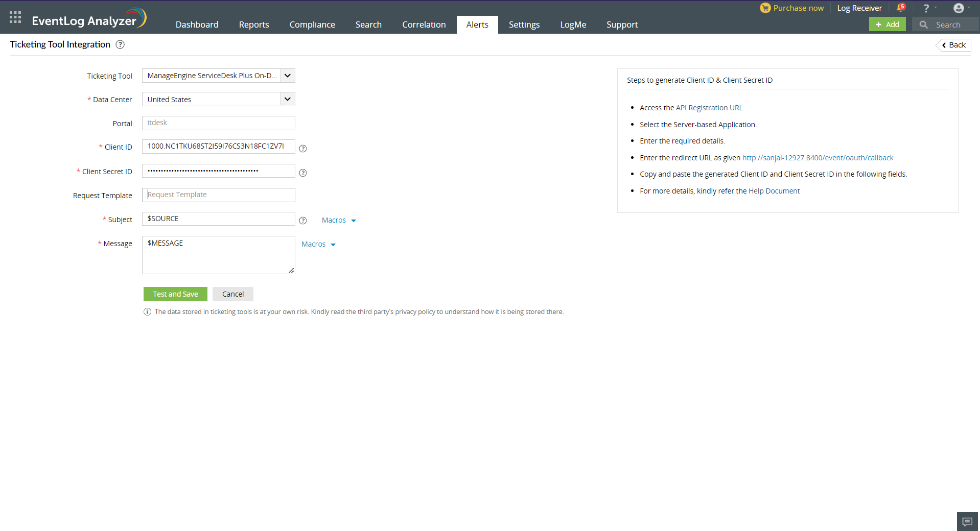Click the Subject input field
The width and height of the screenshot is (980, 531).
[219, 219]
